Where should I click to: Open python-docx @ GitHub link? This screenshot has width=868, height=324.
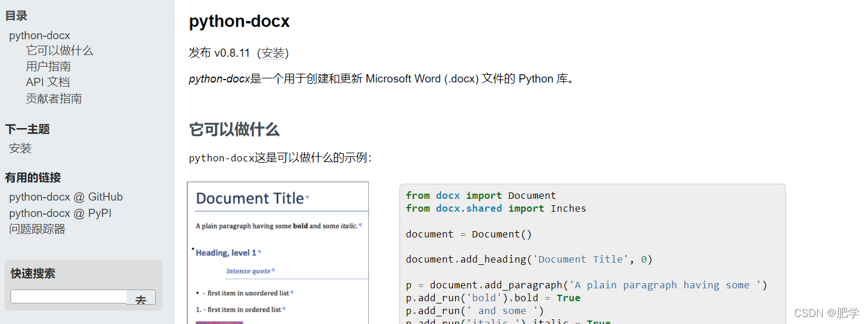tap(66, 197)
